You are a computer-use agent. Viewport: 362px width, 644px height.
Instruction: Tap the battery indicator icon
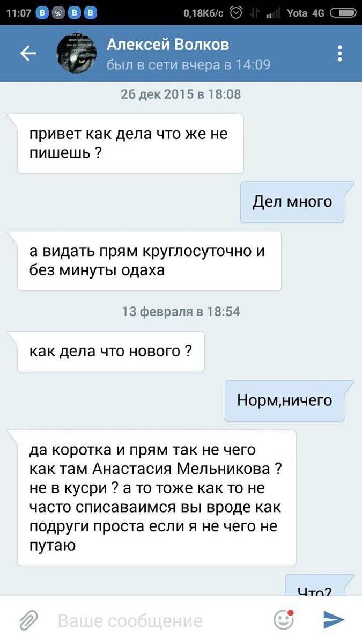tap(342, 13)
